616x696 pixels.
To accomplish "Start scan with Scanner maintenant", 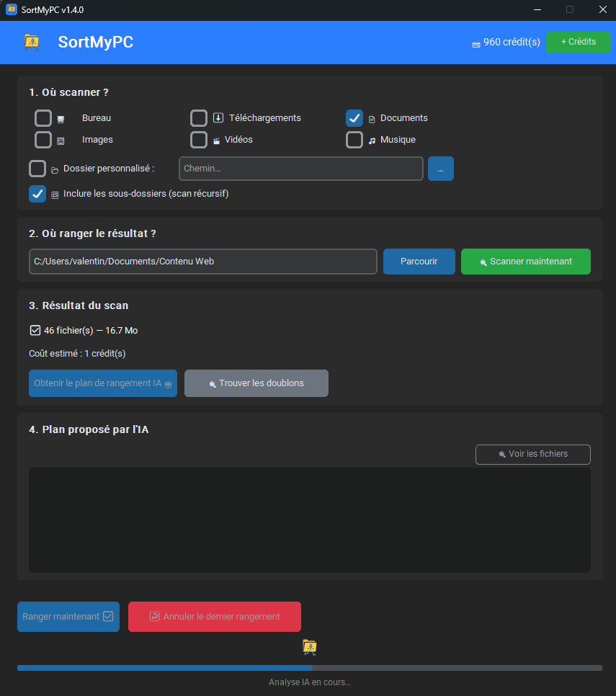I will point(526,262).
